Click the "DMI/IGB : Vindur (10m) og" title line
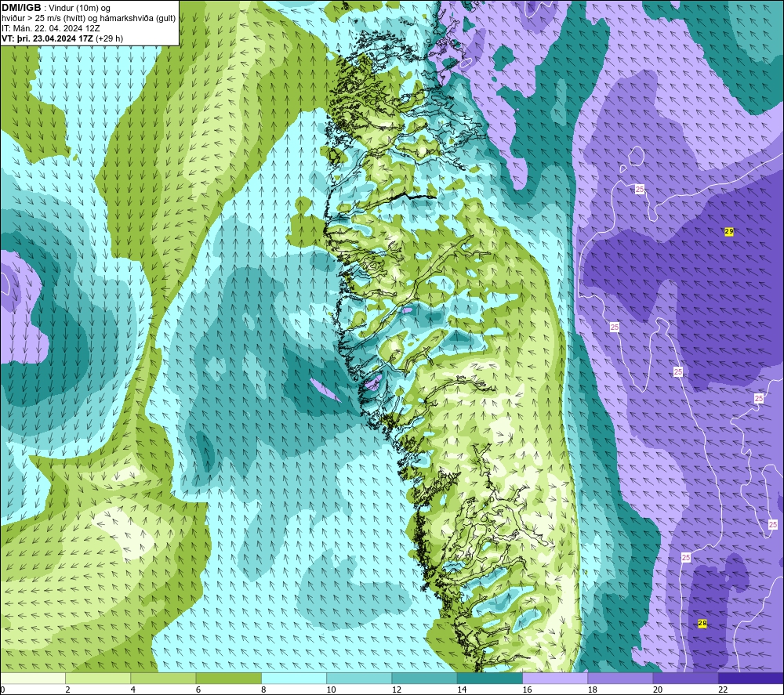Viewport: 784px width, 695px height. point(56,8)
